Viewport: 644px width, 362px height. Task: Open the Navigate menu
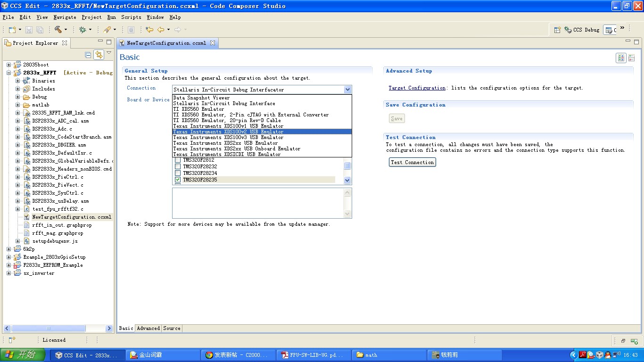65,17
